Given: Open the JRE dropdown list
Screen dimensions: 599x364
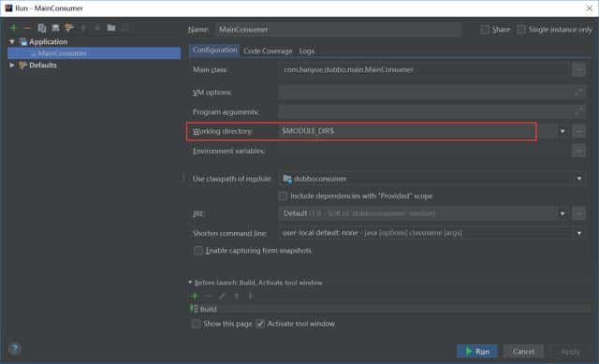Looking at the screenshot, I should [x=562, y=213].
